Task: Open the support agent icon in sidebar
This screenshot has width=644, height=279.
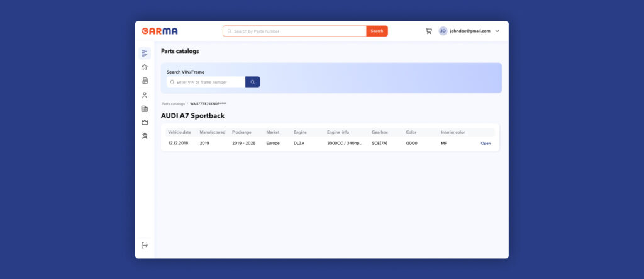Action: click(x=144, y=136)
